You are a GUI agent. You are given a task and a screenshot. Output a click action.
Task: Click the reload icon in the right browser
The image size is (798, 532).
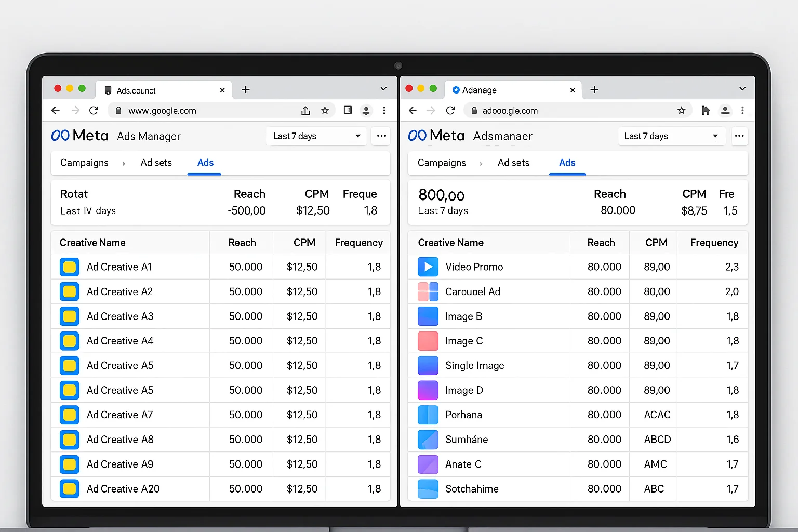coord(450,110)
